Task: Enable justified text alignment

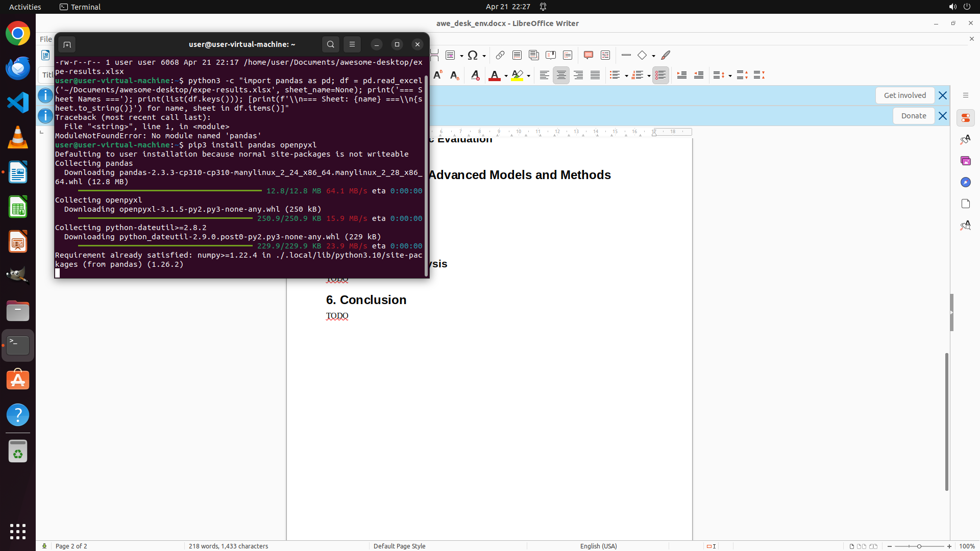Action: click(x=595, y=76)
